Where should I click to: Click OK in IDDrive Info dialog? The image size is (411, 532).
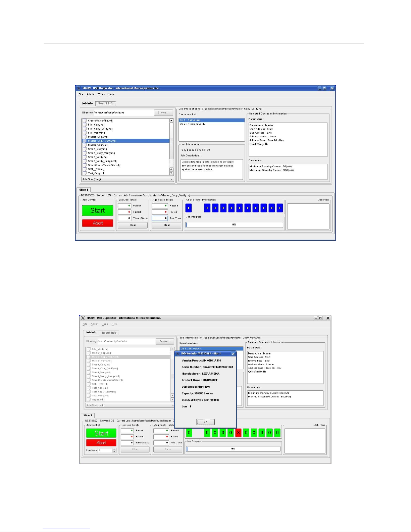coord(205,422)
